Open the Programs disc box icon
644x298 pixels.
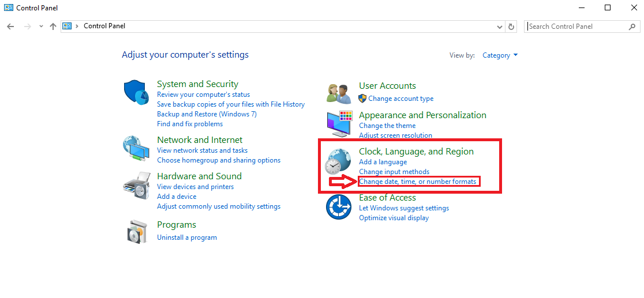coord(137,232)
